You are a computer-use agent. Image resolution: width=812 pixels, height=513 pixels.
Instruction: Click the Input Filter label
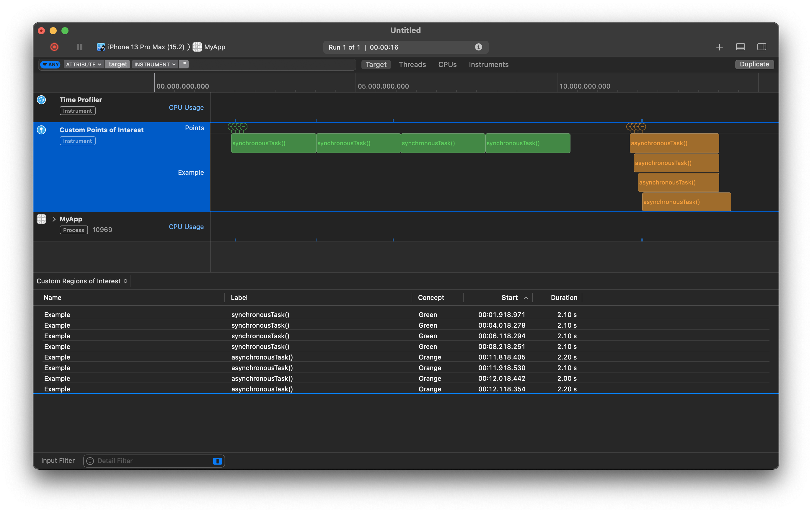point(58,461)
